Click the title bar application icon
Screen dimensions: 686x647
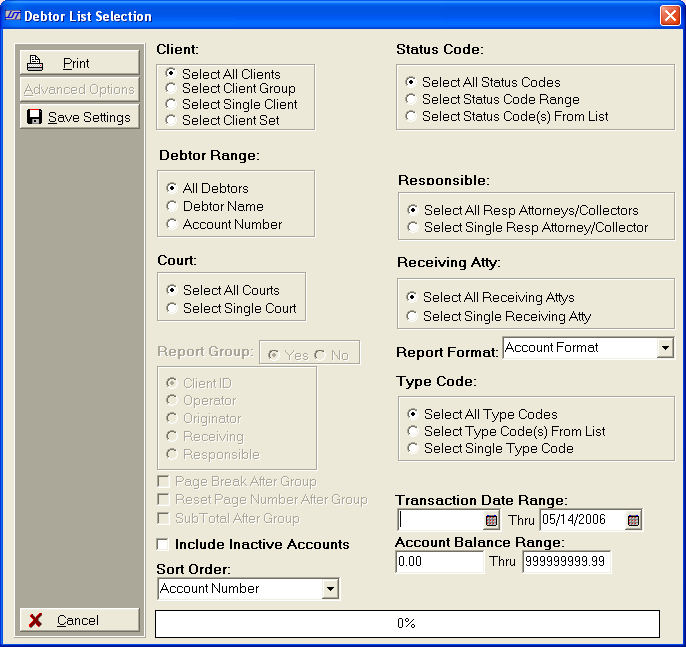(13, 16)
